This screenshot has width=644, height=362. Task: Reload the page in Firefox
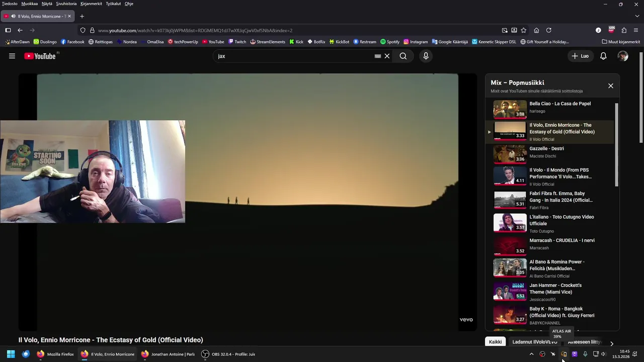[549, 30]
